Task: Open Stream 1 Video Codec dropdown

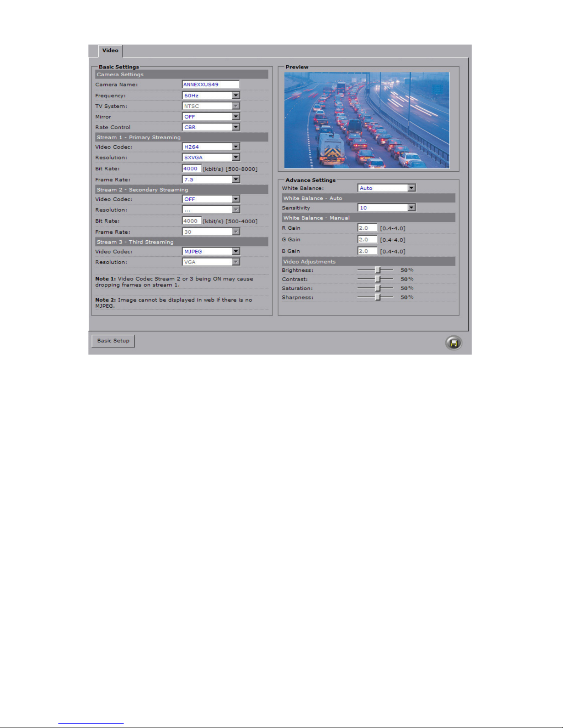Action: point(211,147)
